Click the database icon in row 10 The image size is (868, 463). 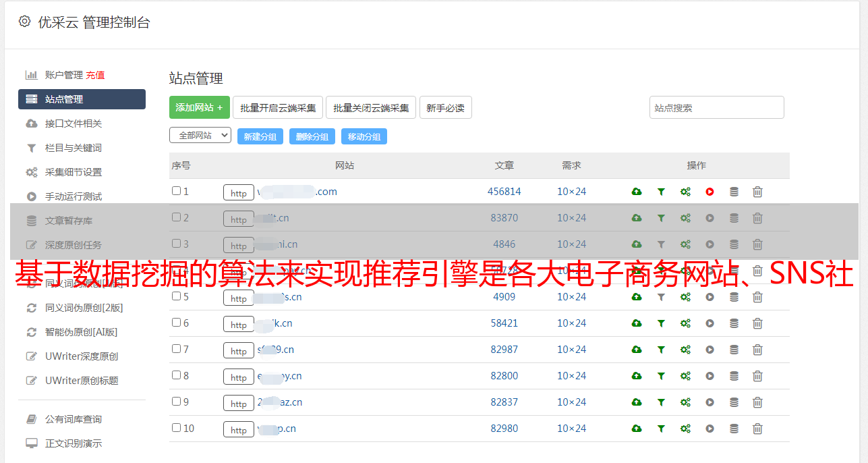pyautogui.click(x=734, y=429)
